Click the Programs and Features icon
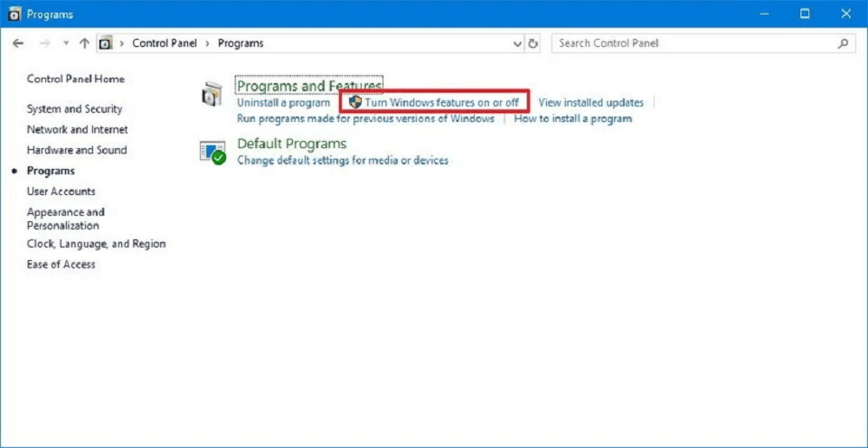 (212, 94)
